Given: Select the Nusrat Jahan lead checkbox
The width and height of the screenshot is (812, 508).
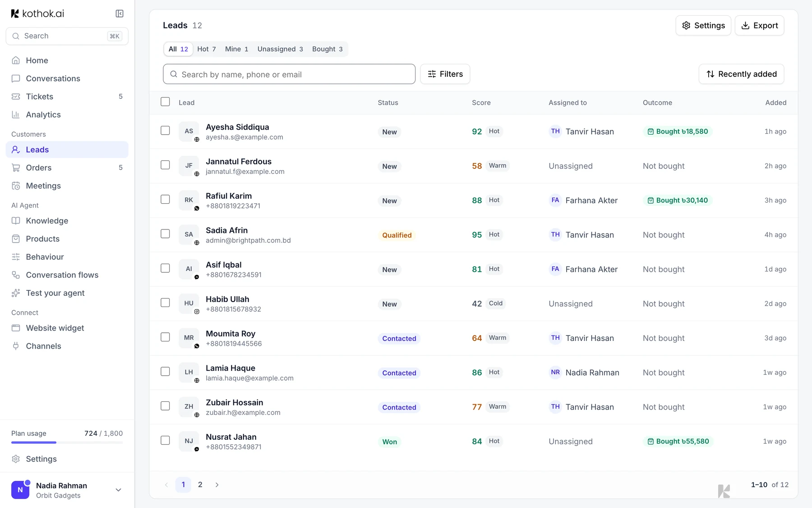Looking at the screenshot, I should [x=165, y=440].
